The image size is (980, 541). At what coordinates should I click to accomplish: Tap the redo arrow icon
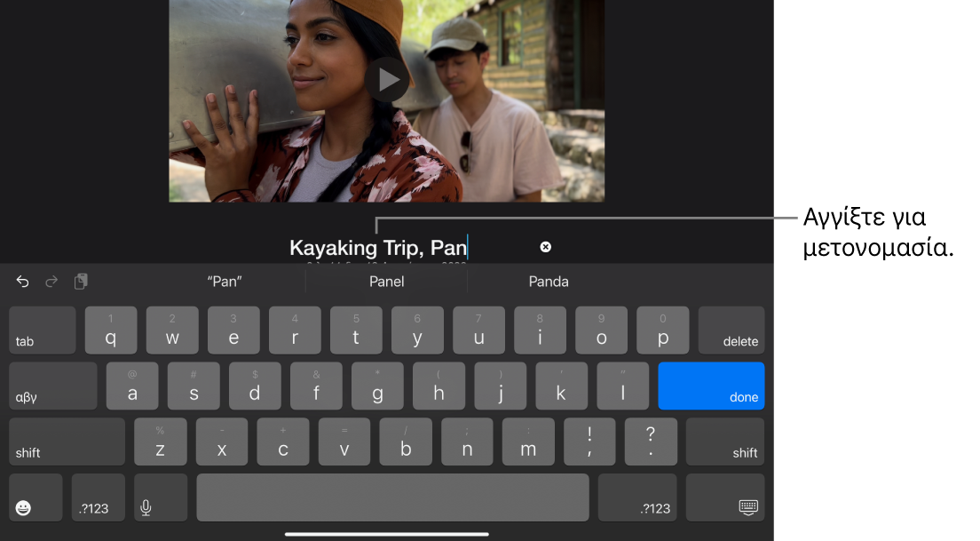[51, 282]
